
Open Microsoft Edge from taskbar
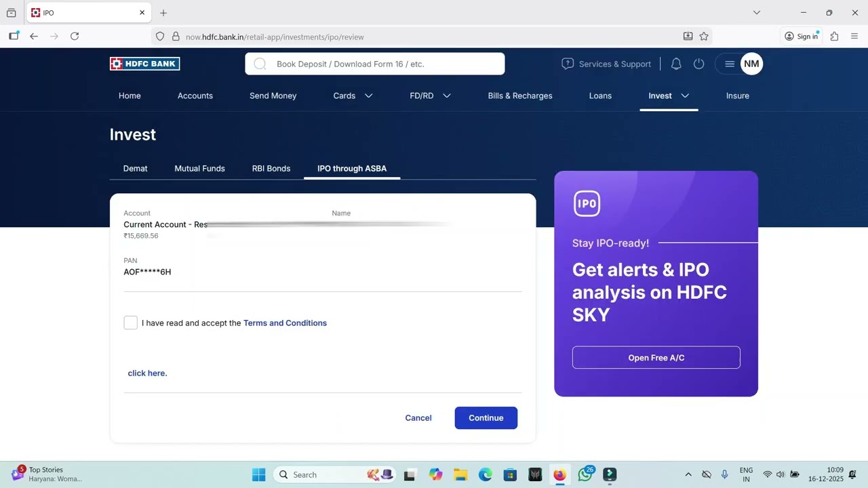486,474
